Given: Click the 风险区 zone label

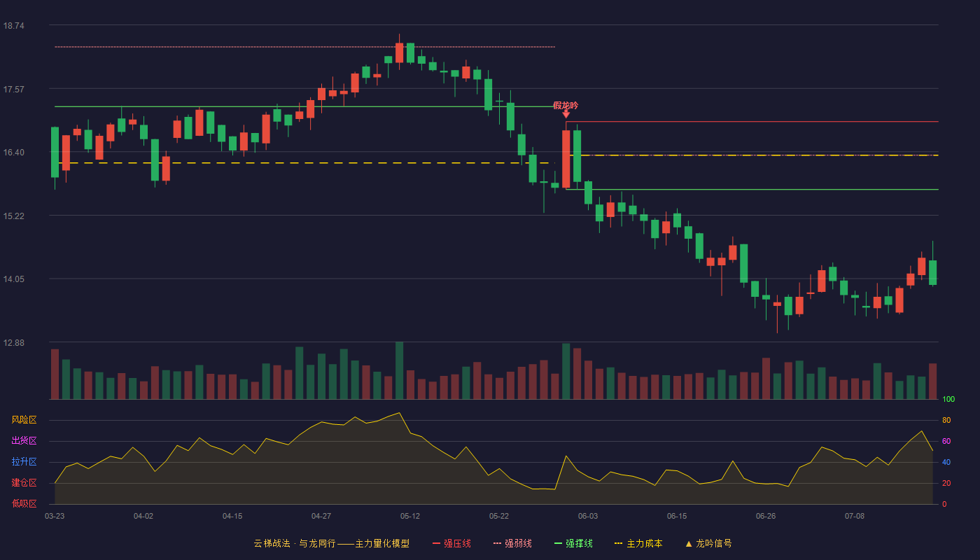Looking at the screenshot, I should [x=24, y=420].
